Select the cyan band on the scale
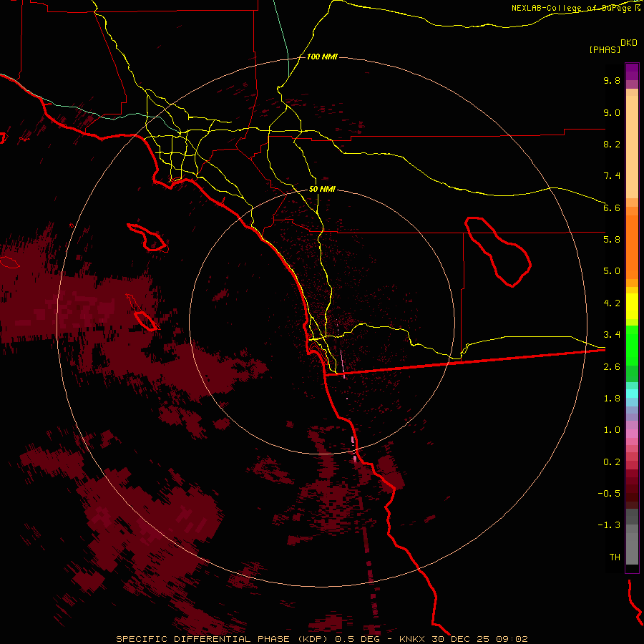Image resolution: width=644 pixels, height=644 pixels. 632,394
